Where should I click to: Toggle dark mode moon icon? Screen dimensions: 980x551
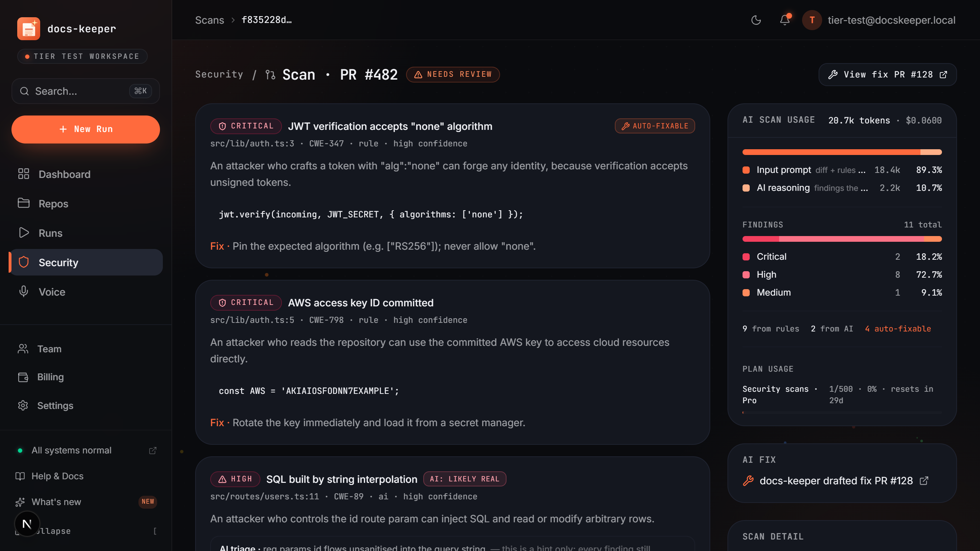[x=756, y=20]
